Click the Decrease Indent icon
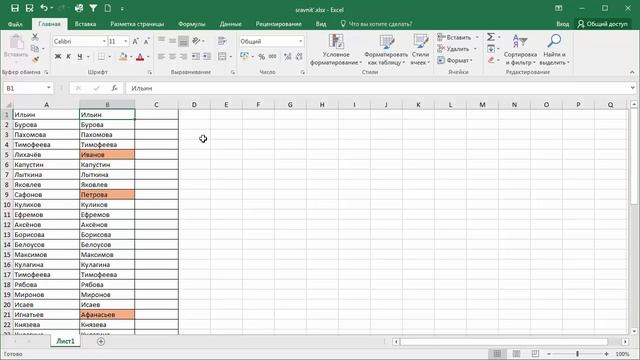640x360 pixels. [x=196, y=56]
